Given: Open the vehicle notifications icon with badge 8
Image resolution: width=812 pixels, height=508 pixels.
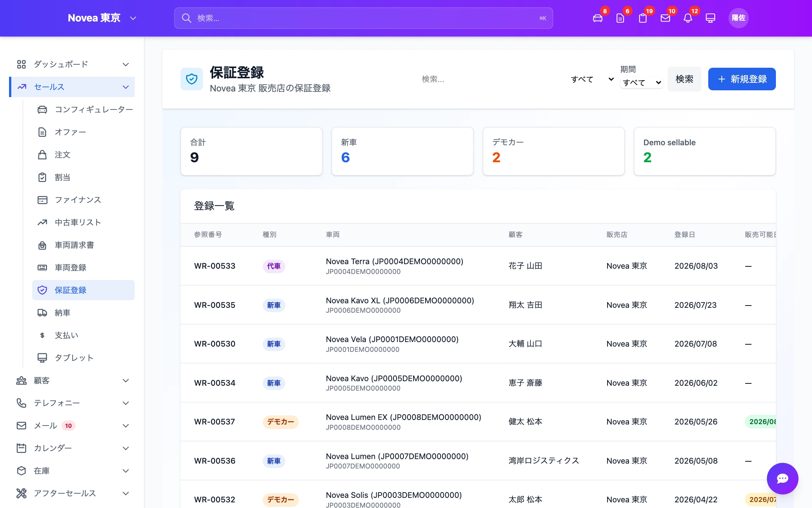Looking at the screenshot, I should pyautogui.click(x=598, y=18).
